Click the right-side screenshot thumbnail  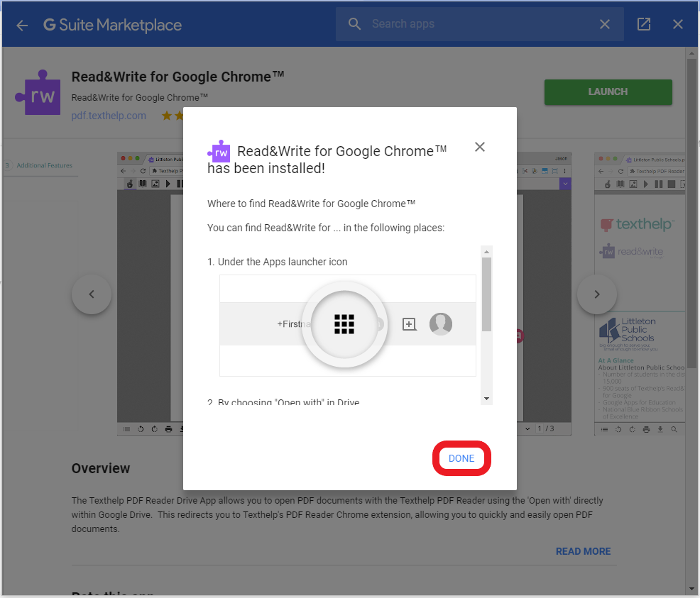coord(640,294)
